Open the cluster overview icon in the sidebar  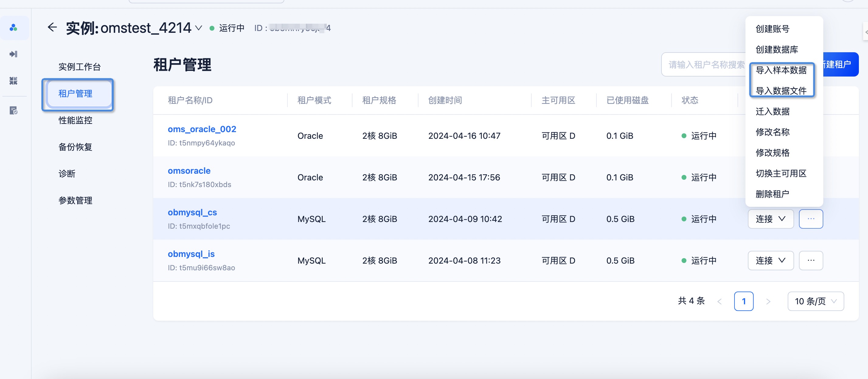(x=13, y=28)
